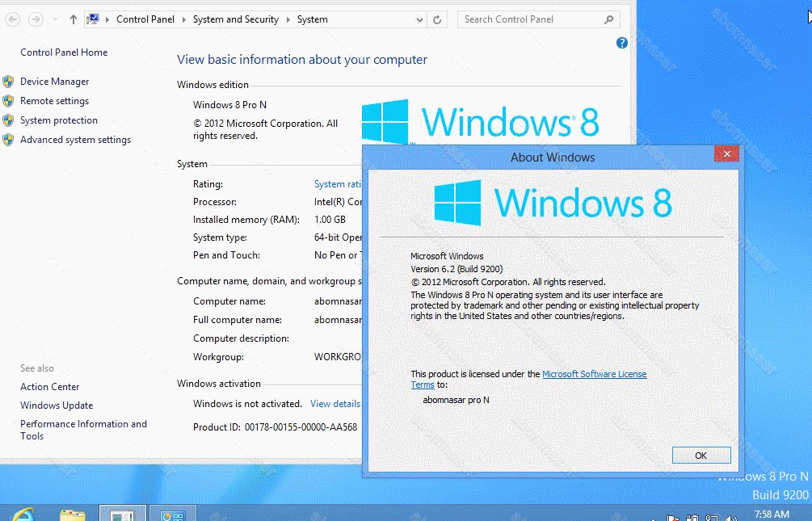Open Remote settings
Image resolution: width=812 pixels, height=521 pixels.
pos(54,101)
